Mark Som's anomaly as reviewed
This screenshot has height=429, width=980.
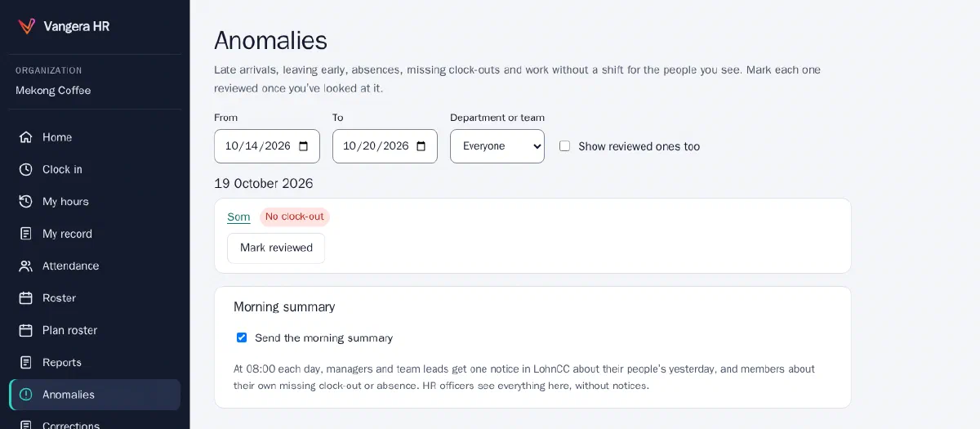pyautogui.click(x=276, y=248)
